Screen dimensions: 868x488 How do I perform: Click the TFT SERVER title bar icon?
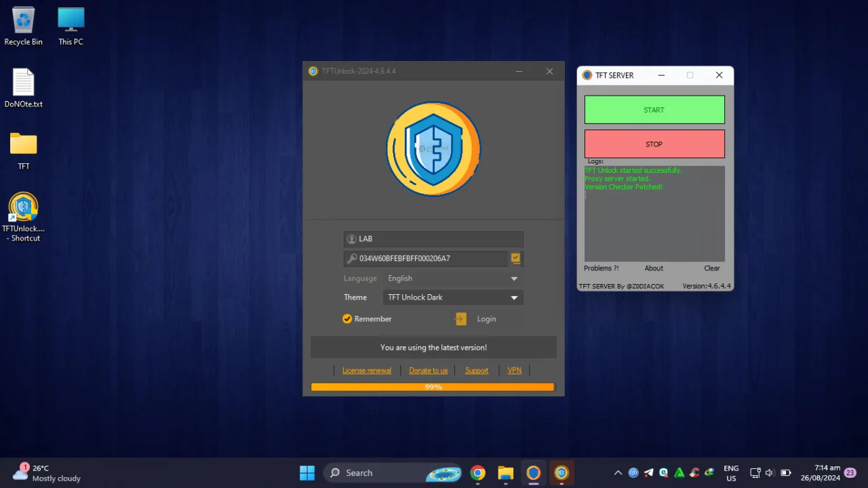pyautogui.click(x=587, y=75)
